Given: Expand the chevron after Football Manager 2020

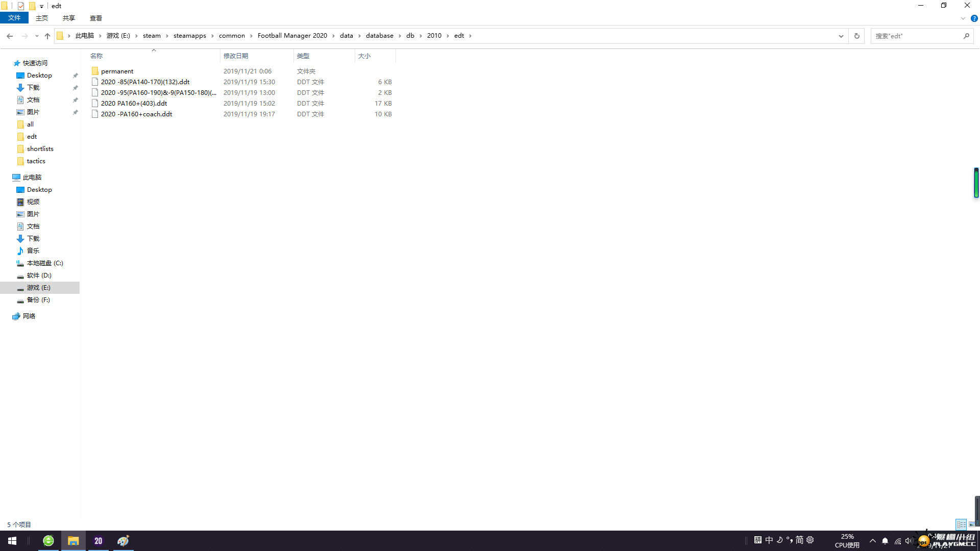Looking at the screenshot, I should [334, 36].
